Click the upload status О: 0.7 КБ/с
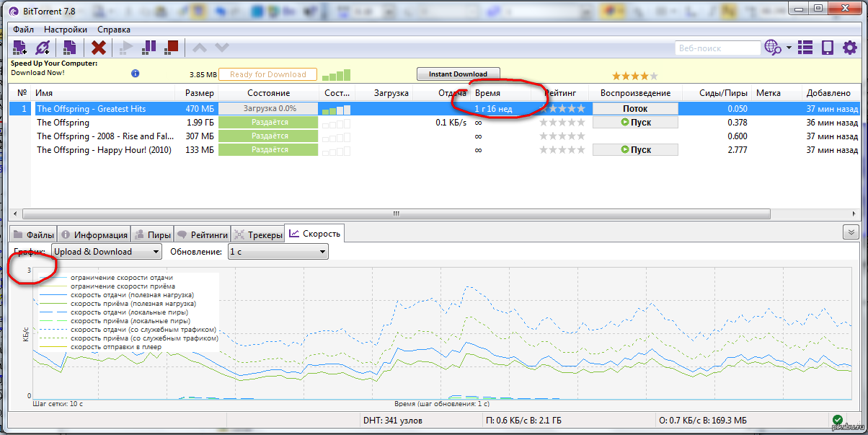The image size is (868, 435). [702, 421]
